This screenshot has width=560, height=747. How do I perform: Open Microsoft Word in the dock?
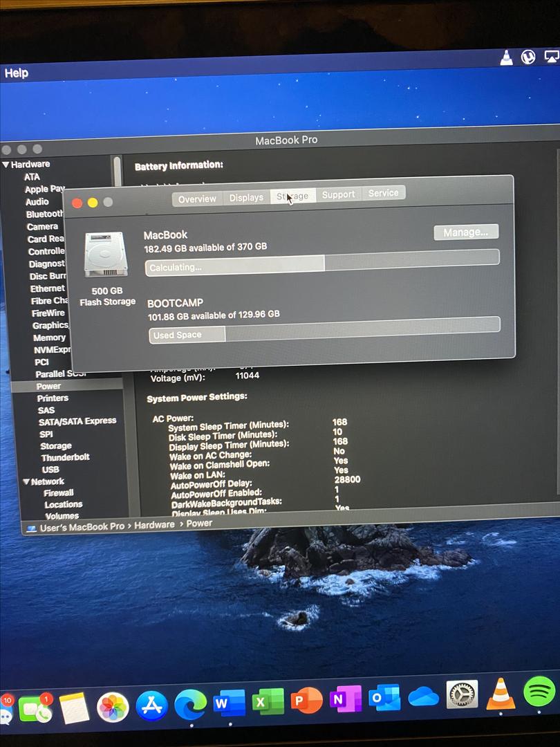coord(229,703)
